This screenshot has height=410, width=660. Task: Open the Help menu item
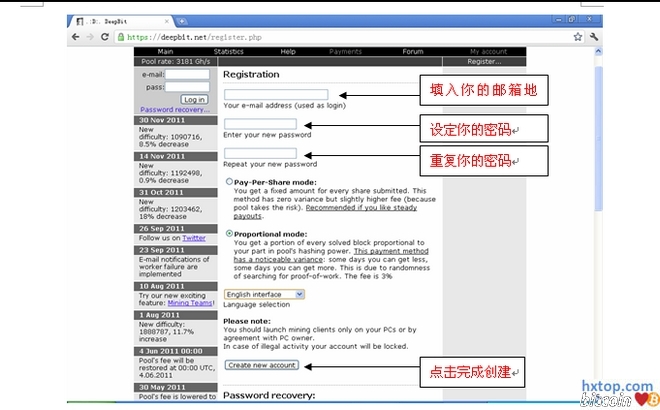click(x=288, y=51)
